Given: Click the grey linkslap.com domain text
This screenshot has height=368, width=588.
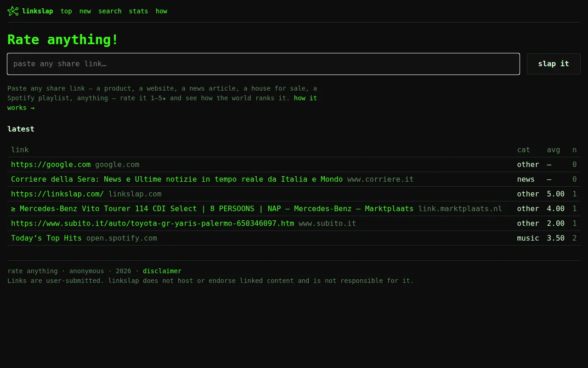Looking at the screenshot, I should click(x=135, y=194).
